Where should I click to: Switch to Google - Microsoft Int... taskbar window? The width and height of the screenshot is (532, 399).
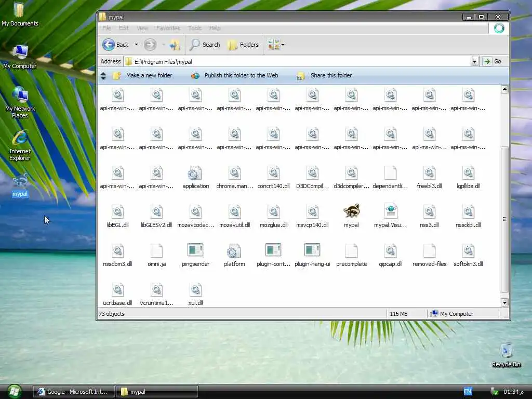click(74, 392)
